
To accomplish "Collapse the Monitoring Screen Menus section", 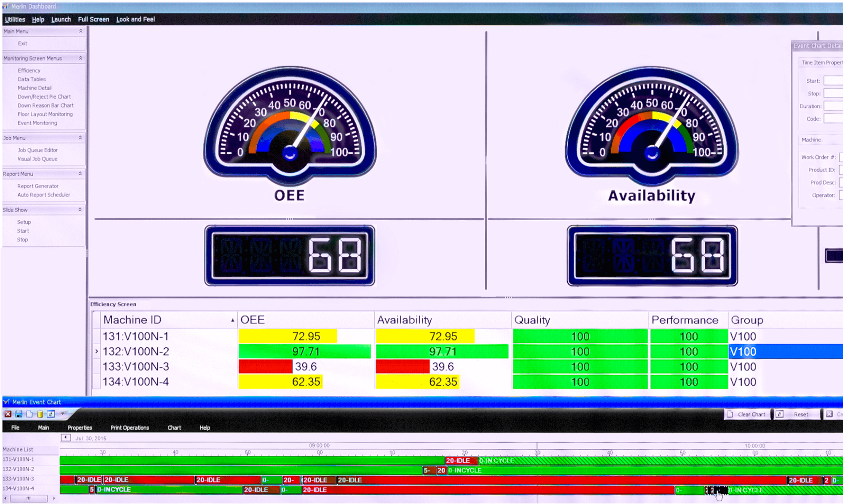I will point(81,58).
